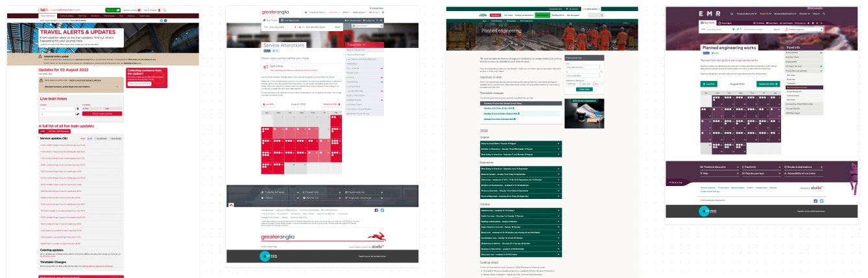Expand Assisted travel plus in Greater Anglia sidebar

coord(381,100)
